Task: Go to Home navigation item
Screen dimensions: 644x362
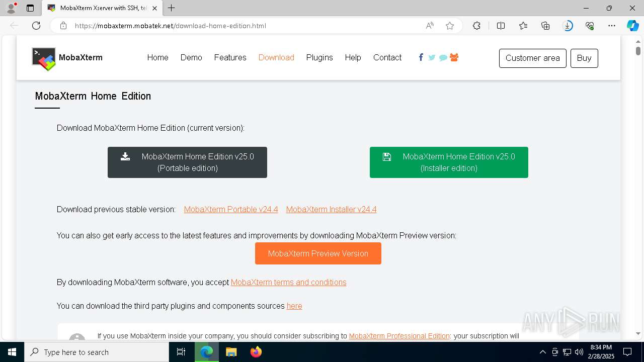Action: pyautogui.click(x=157, y=58)
